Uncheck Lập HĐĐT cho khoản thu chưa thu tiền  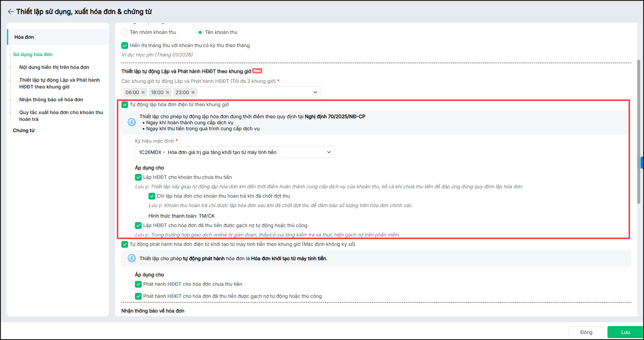[x=138, y=177]
